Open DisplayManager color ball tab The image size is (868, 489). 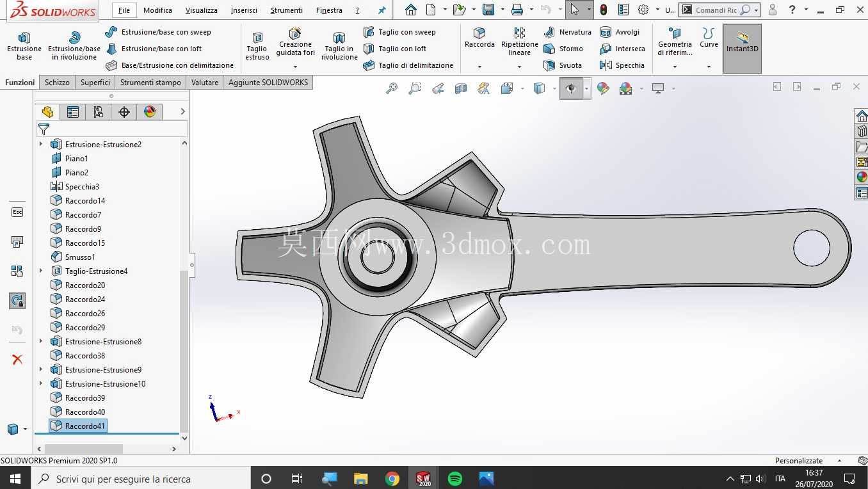[150, 112]
